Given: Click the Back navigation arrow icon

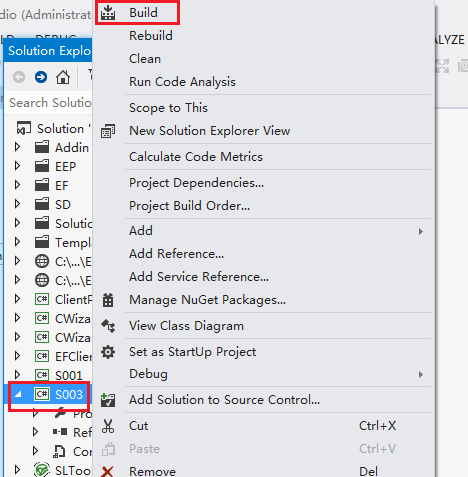Looking at the screenshot, I should click(19, 77).
